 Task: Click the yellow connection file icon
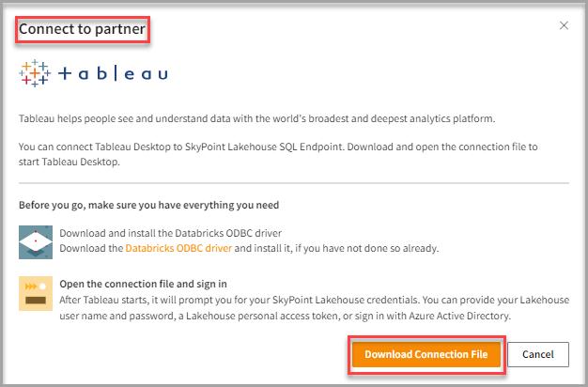(x=36, y=293)
